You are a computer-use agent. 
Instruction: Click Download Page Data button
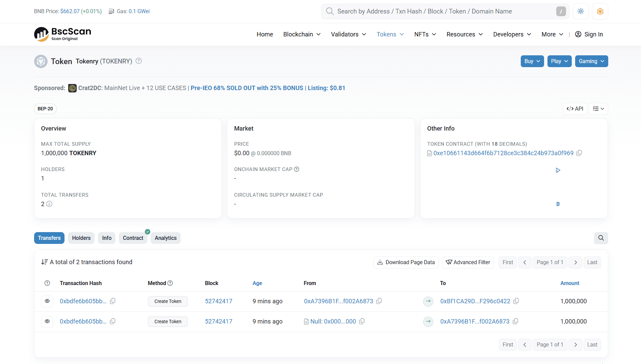[406, 262]
